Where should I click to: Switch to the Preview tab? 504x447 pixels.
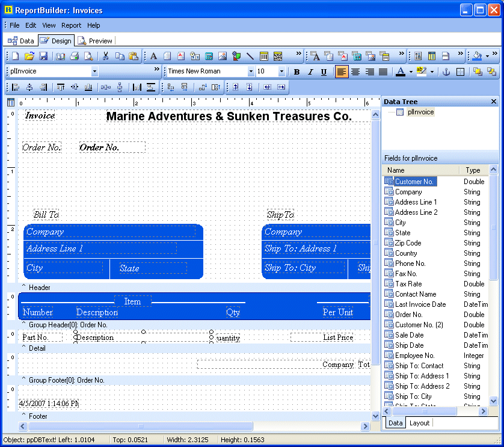(95, 41)
